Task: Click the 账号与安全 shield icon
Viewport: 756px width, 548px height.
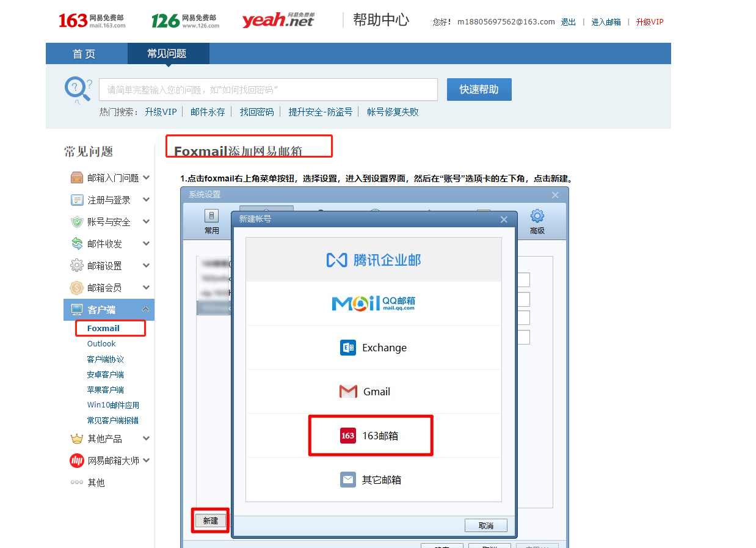Action: [77, 222]
